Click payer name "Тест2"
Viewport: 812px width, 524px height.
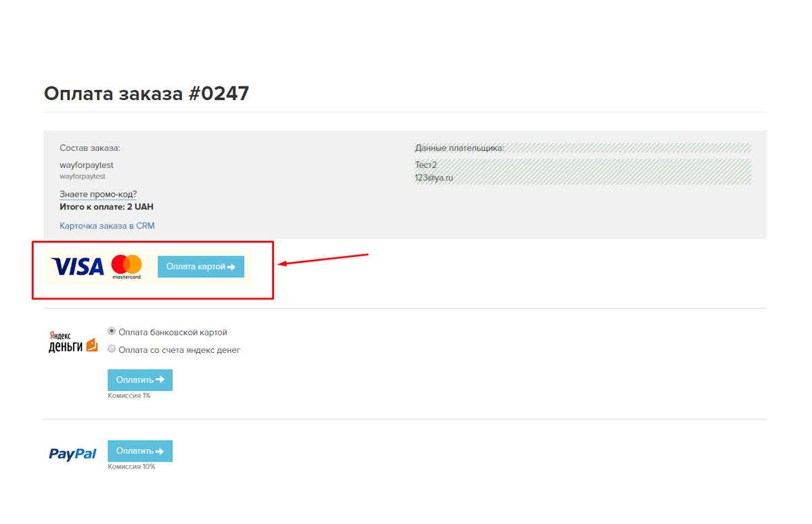click(x=426, y=165)
